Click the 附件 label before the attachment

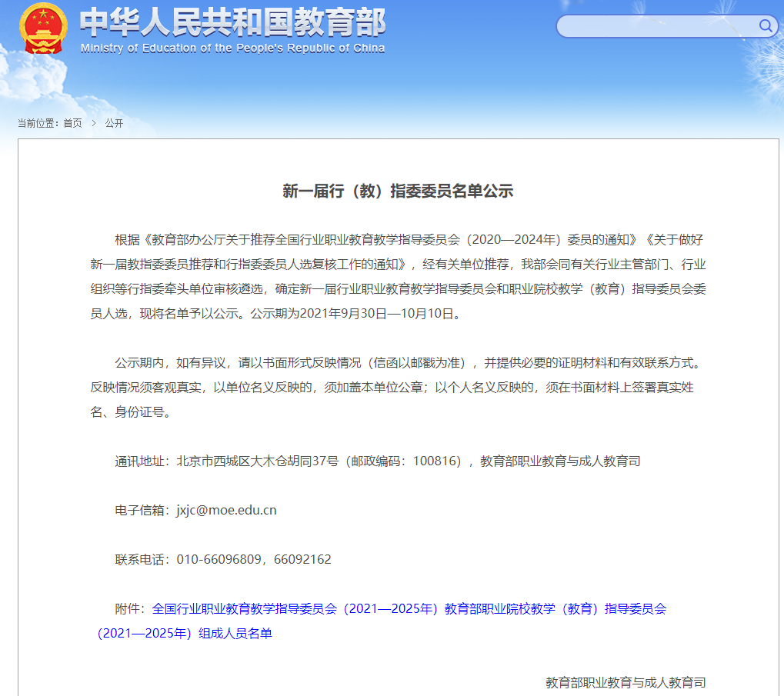click(129, 609)
